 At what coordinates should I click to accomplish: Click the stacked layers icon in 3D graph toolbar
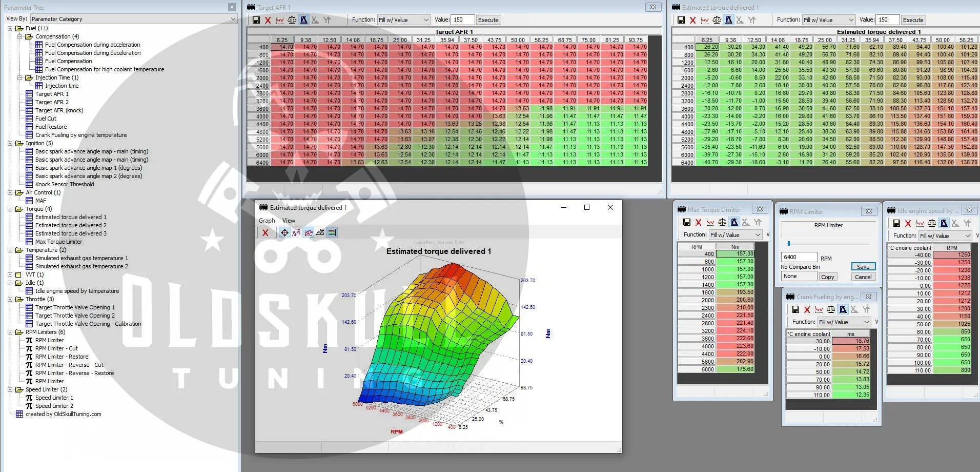pyautogui.click(x=320, y=232)
